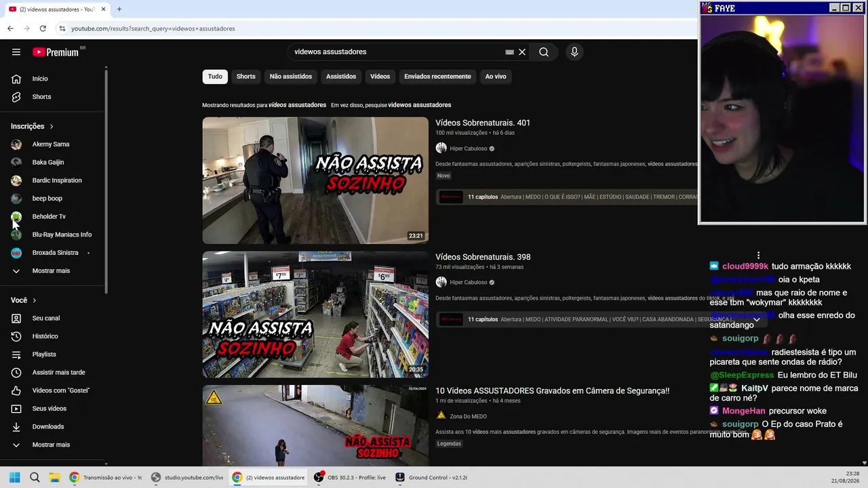The width and height of the screenshot is (868, 488).
Task: Go to YouTube Premium home logo
Action: (x=56, y=52)
